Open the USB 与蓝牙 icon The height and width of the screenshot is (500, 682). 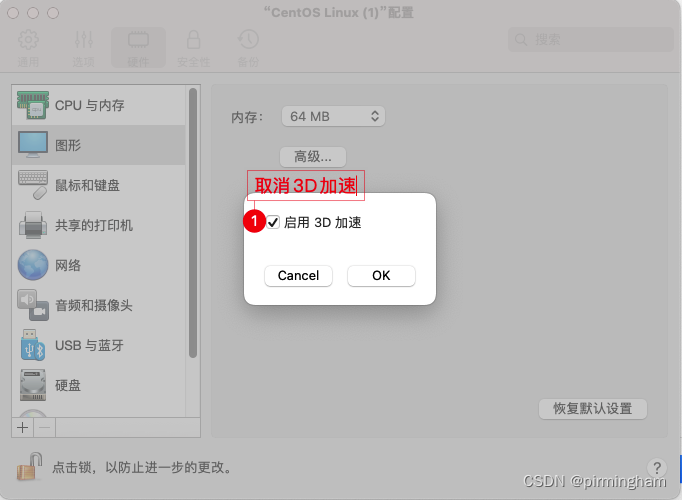[33, 345]
